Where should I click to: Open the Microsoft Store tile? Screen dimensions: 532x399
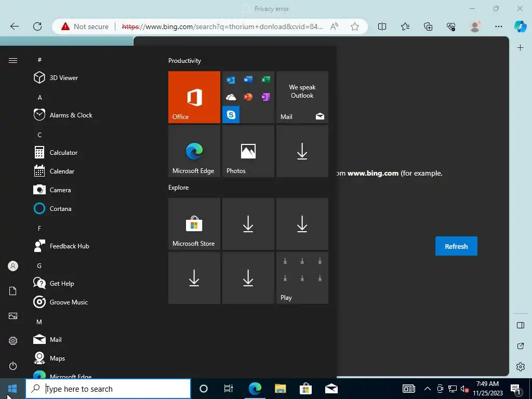(194, 224)
